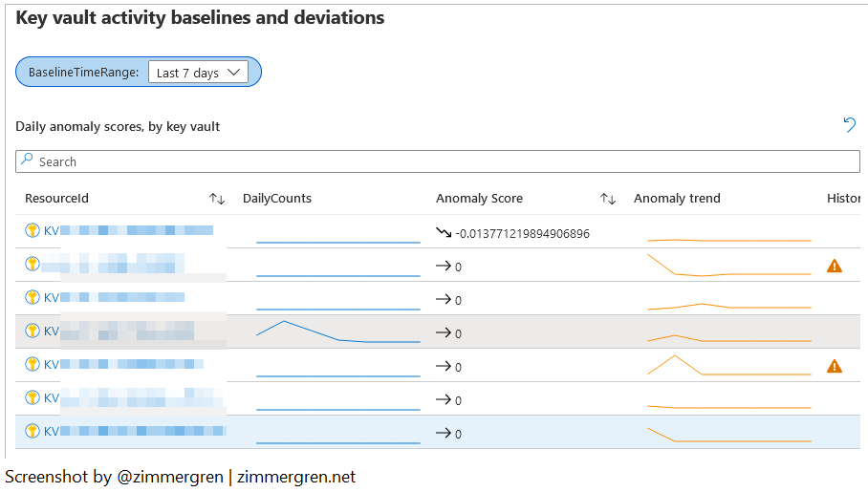The width and height of the screenshot is (868, 492).
Task: Click the Anomaly Score column header text
Action: [x=479, y=199]
